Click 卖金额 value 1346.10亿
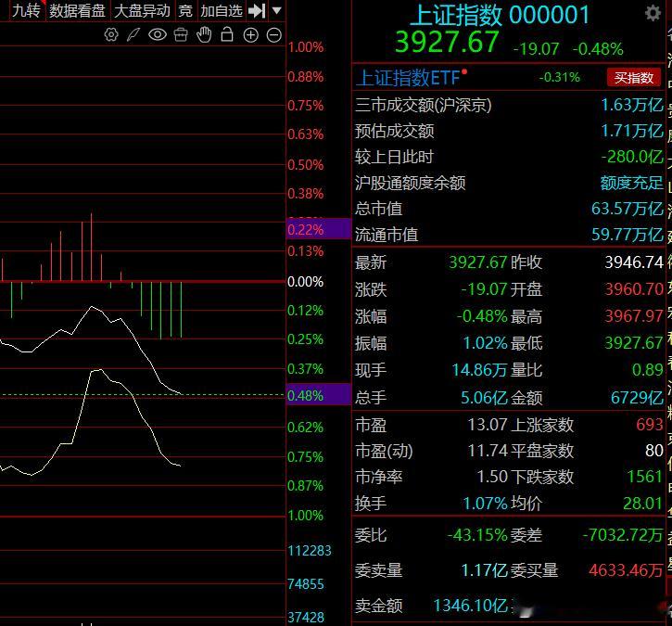672x626 pixels. click(x=471, y=606)
